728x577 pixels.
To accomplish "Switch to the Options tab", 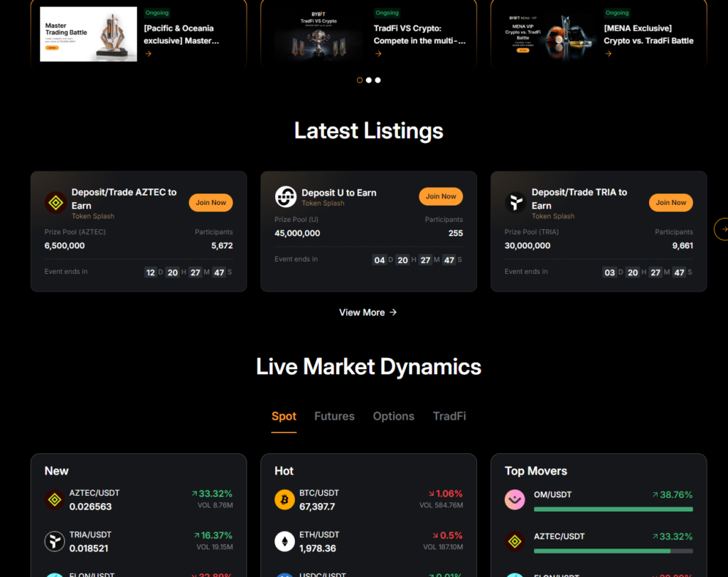I will (393, 416).
